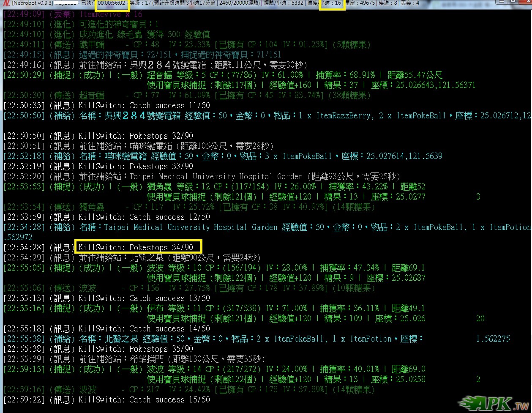Click the KillSwitch: Catch success 12/50 line
The image size is (532, 413).
(106, 217)
